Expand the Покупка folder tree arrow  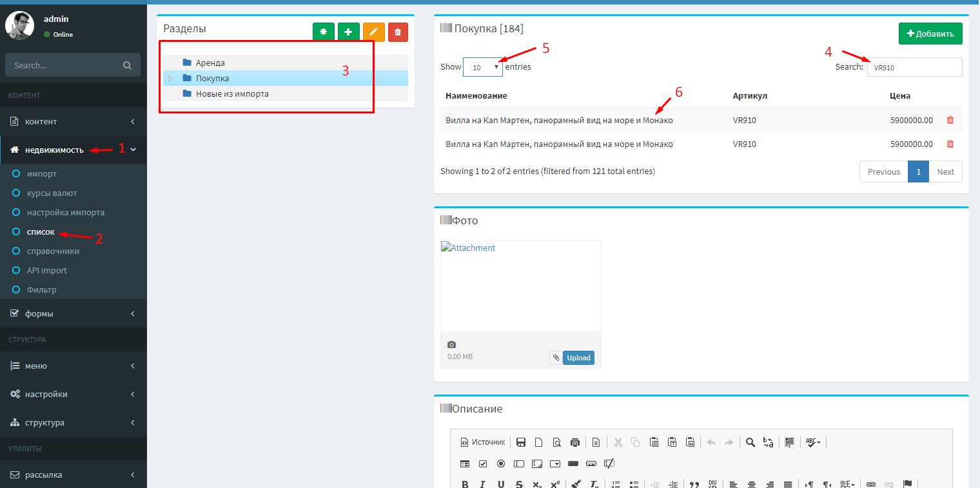171,78
